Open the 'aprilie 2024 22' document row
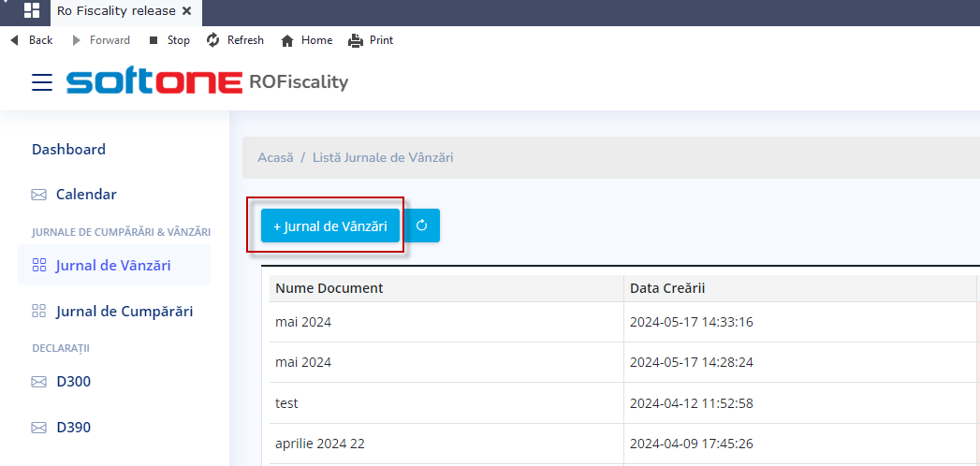This screenshot has width=980, height=466. (x=319, y=444)
